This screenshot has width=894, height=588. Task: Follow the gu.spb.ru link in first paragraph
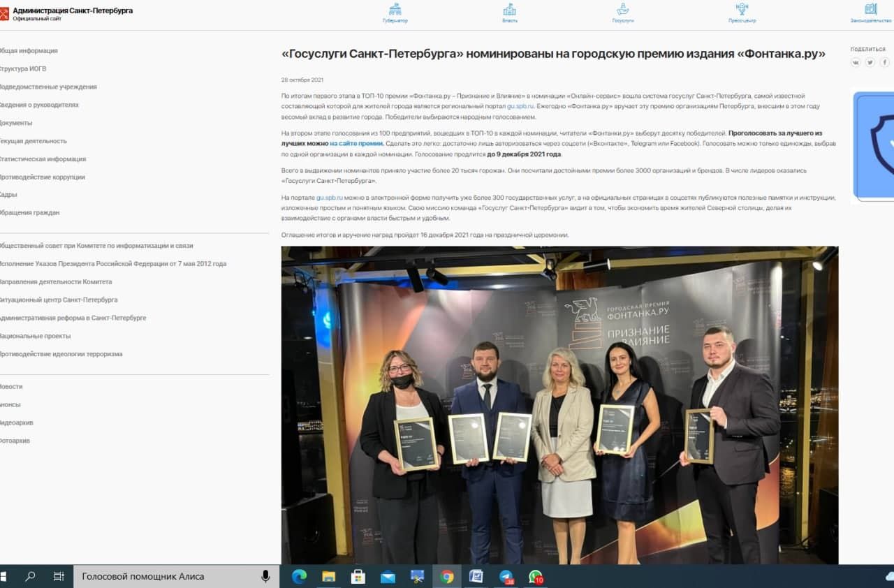click(520, 106)
